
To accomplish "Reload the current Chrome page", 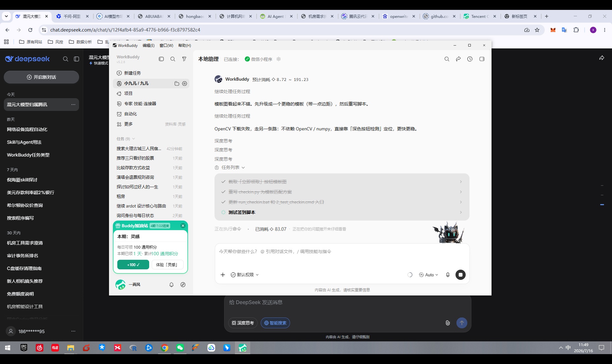I will click(x=30, y=30).
